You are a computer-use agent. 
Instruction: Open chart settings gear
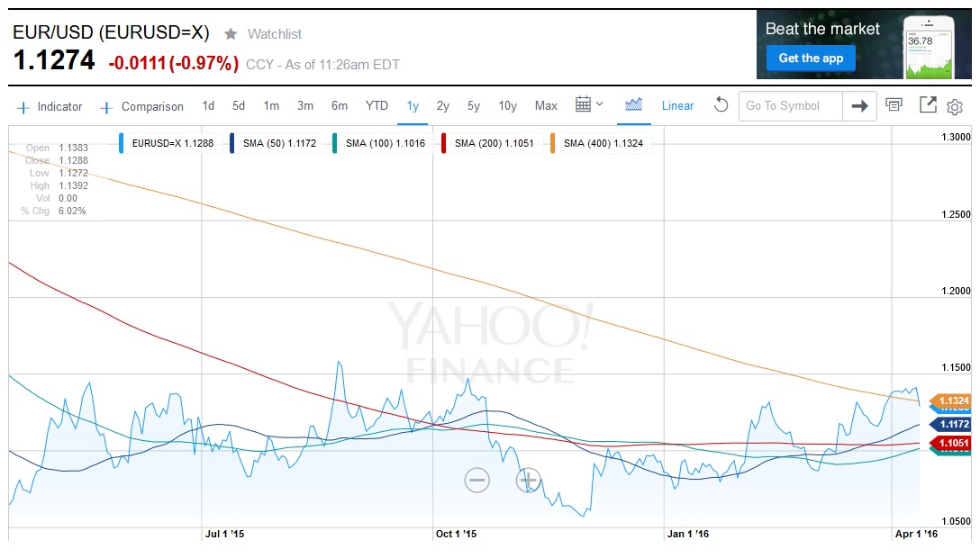955,107
